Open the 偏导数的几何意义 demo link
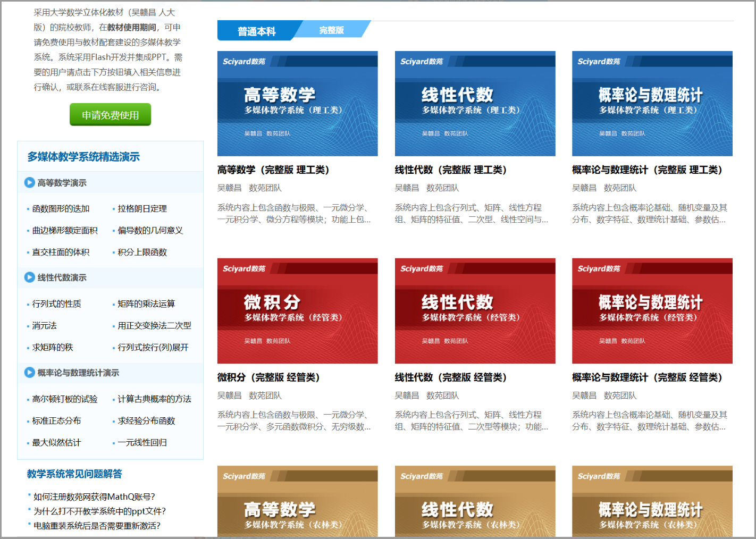This screenshot has width=756, height=539. point(150,231)
